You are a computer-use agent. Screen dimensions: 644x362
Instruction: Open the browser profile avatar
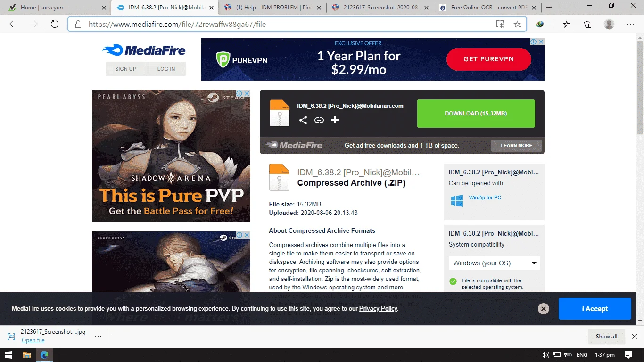(609, 24)
